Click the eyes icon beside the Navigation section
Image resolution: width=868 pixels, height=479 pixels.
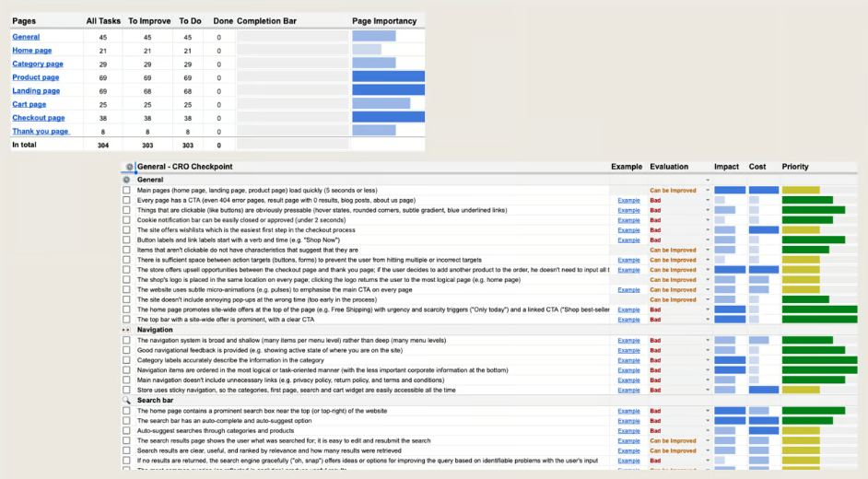click(x=127, y=330)
